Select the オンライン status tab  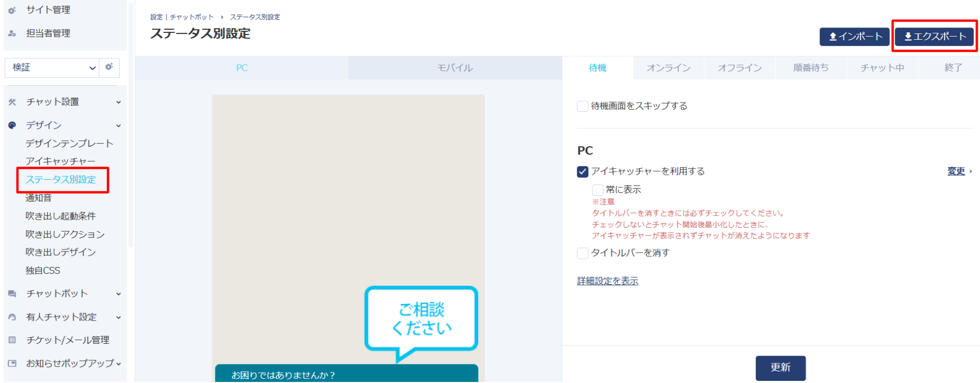[x=669, y=68]
